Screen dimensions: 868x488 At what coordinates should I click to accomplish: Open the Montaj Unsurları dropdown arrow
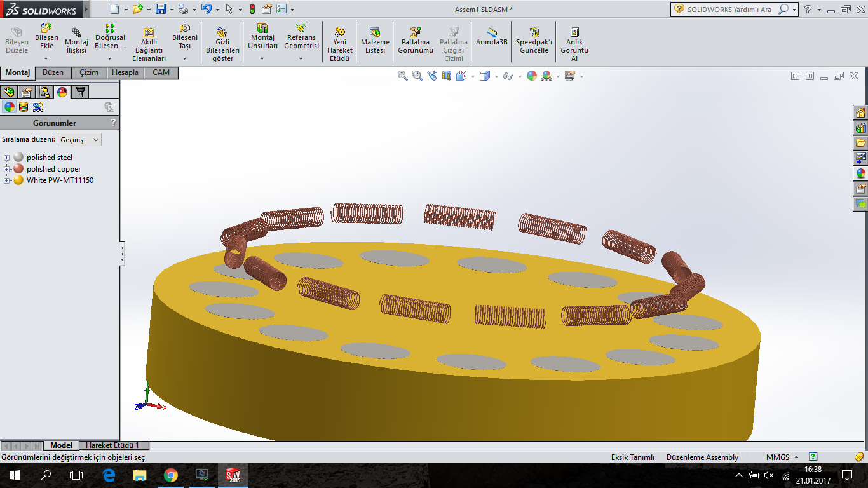pyautogui.click(x=262, y=58)
